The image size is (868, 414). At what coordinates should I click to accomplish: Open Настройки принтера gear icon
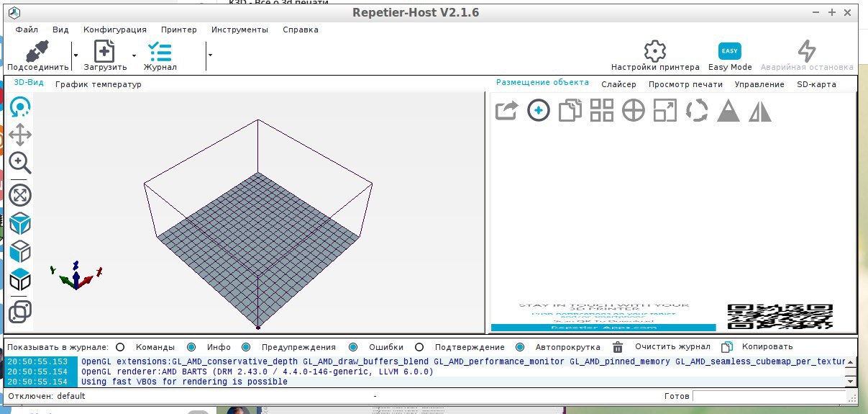coord(655,51)
